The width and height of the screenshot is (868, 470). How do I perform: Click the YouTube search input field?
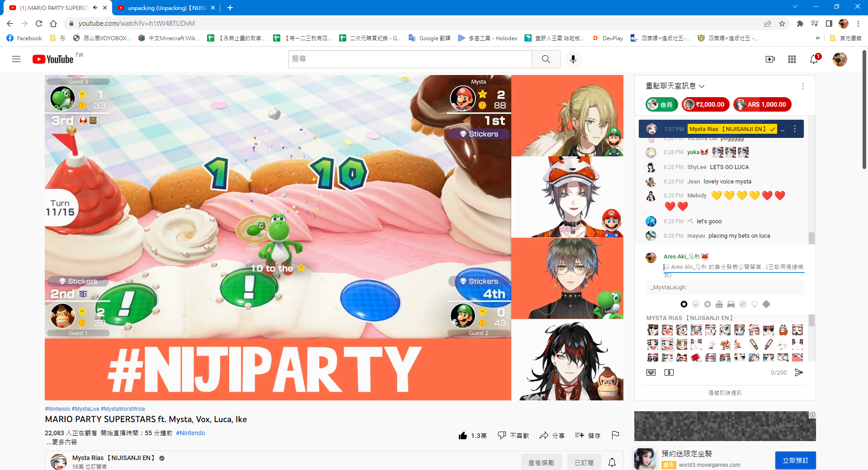point(410,59)
